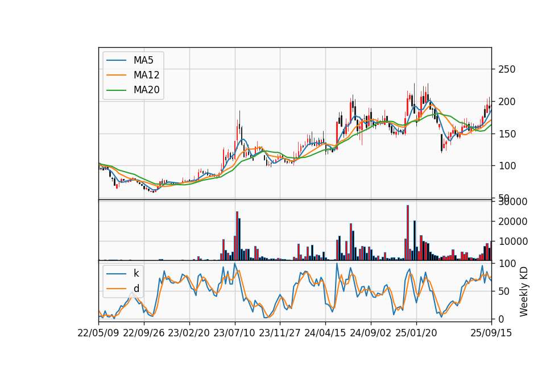
Task: Click the MA20 legend label
Action: click(146, 90)
